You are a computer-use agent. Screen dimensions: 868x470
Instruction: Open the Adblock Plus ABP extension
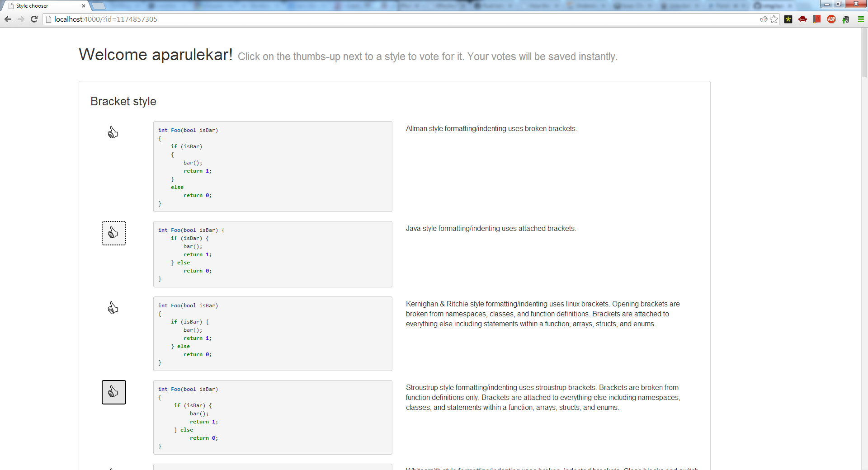(831, 19)
